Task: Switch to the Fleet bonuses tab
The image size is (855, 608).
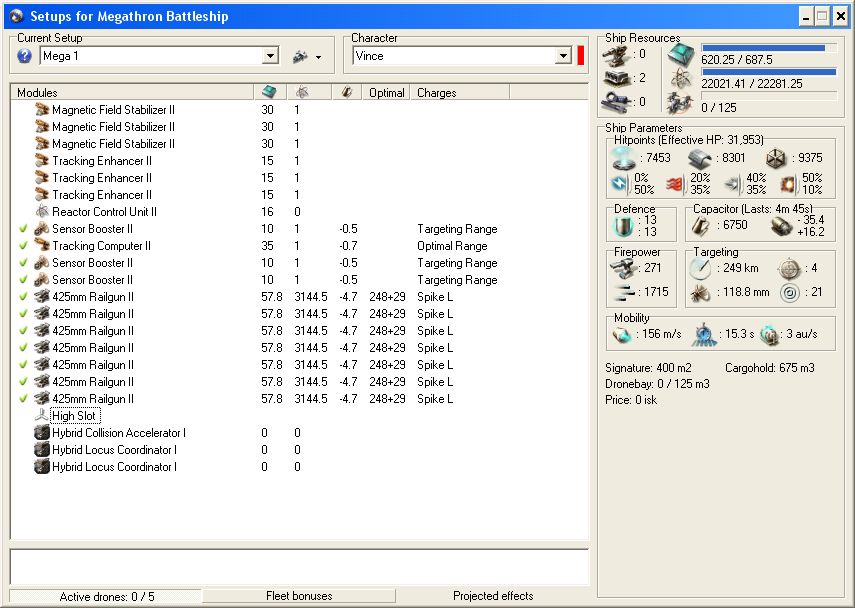Action: pos(299,596)
